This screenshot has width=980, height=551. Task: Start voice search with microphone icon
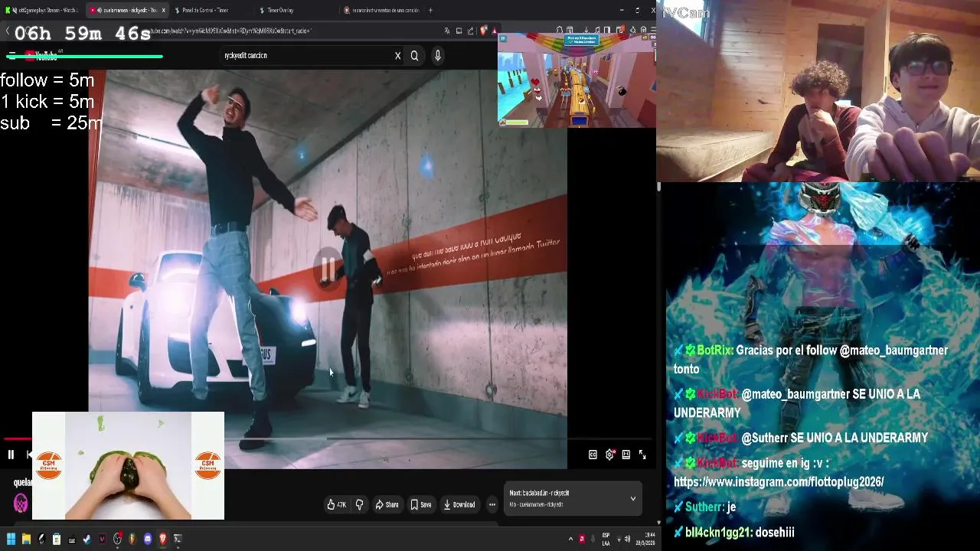(x=438, y=55)
